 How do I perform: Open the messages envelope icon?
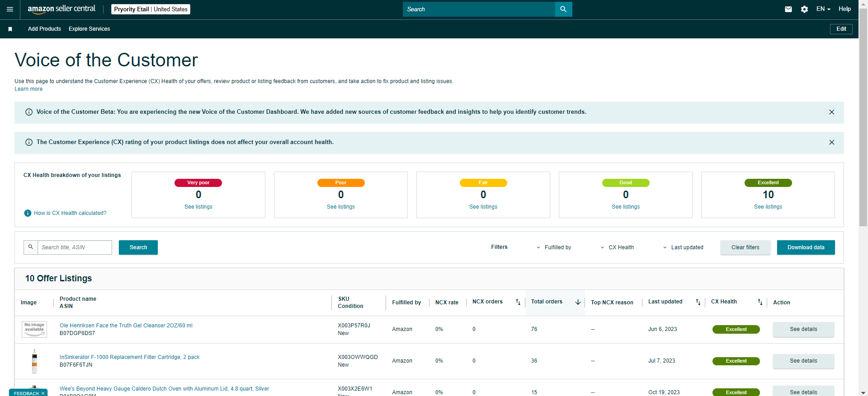(x=788, y=9)
